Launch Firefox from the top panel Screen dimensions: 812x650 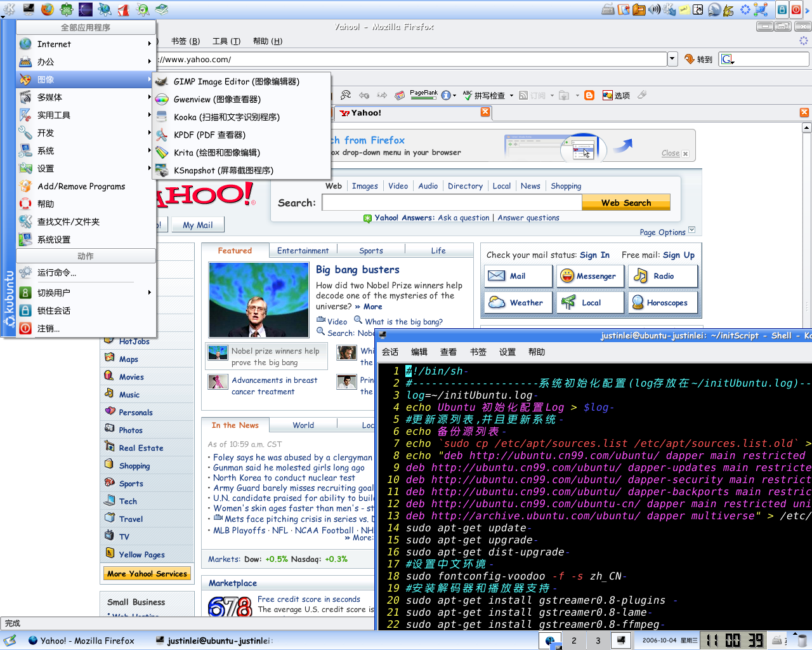coord(48,9)
